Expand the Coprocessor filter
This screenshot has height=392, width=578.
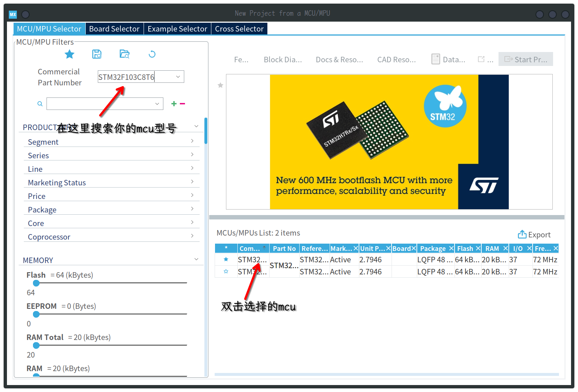point(192,236)
